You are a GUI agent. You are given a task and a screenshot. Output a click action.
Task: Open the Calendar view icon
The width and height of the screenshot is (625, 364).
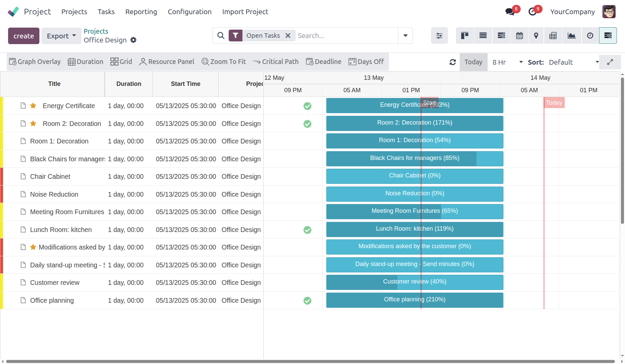519,36
